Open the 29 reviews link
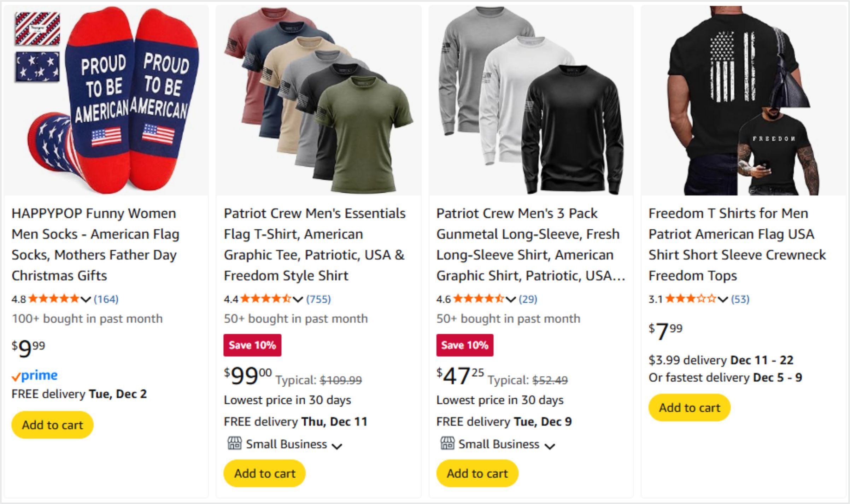This screenshot has width=850, height=504. click(x=528, y=299)
